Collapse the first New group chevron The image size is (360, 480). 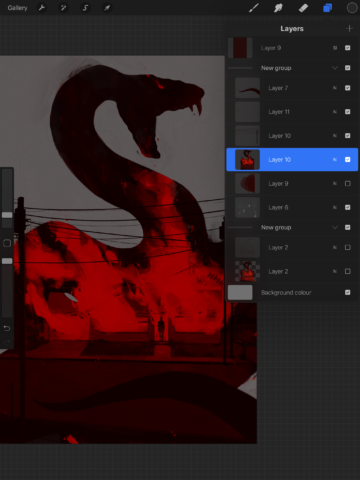click(x=335, y=68)
